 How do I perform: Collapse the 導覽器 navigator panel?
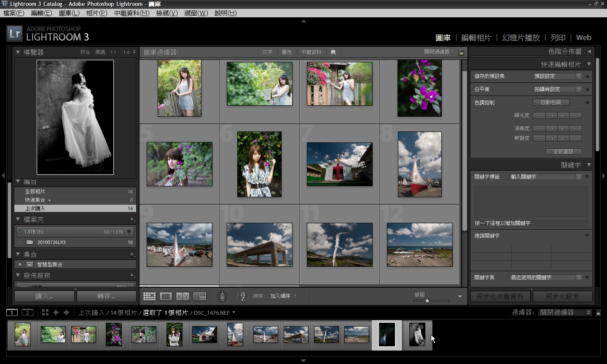pos(18,52)
